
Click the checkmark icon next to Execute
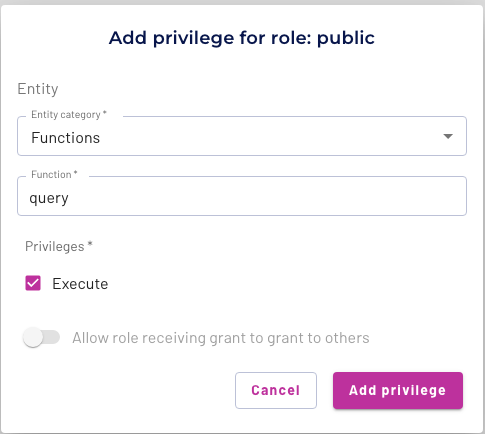click(x=33, y=283)
